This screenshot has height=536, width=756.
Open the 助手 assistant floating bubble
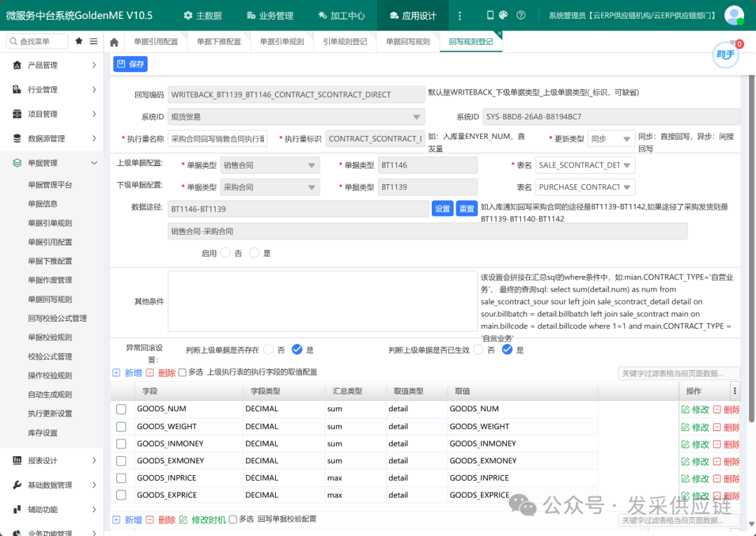click(725, 55)
